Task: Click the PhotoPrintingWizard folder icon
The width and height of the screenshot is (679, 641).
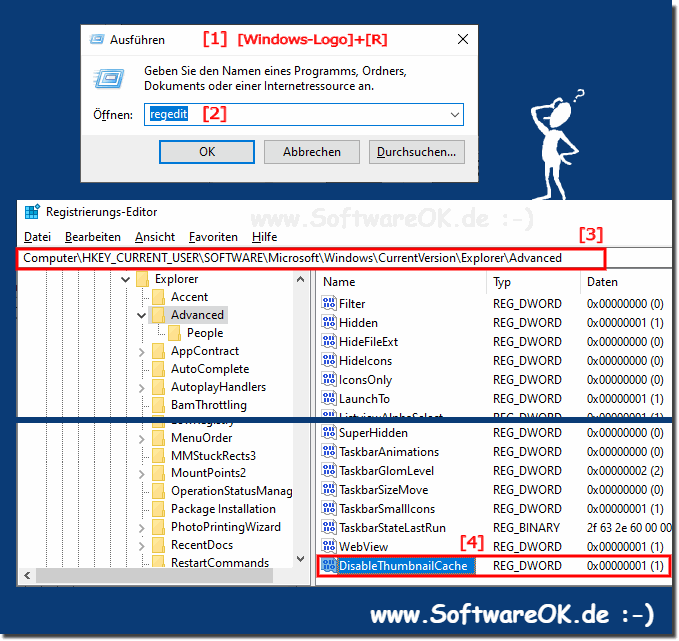Action: (158, 527)
